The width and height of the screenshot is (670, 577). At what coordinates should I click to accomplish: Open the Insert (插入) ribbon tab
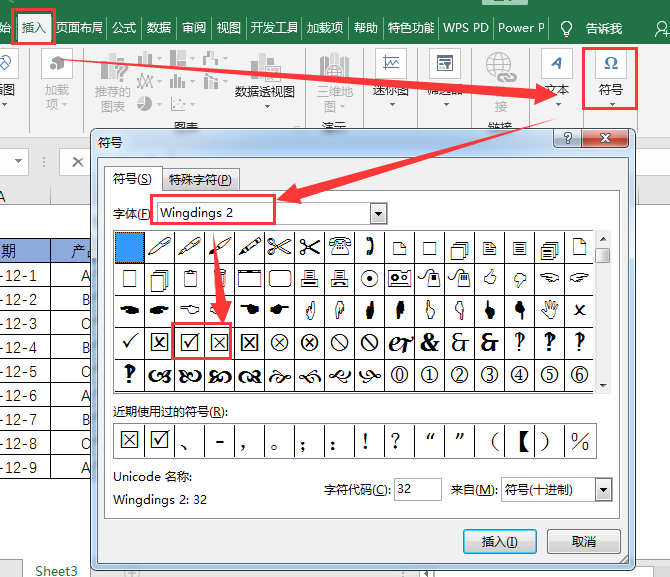click(33, 27)
